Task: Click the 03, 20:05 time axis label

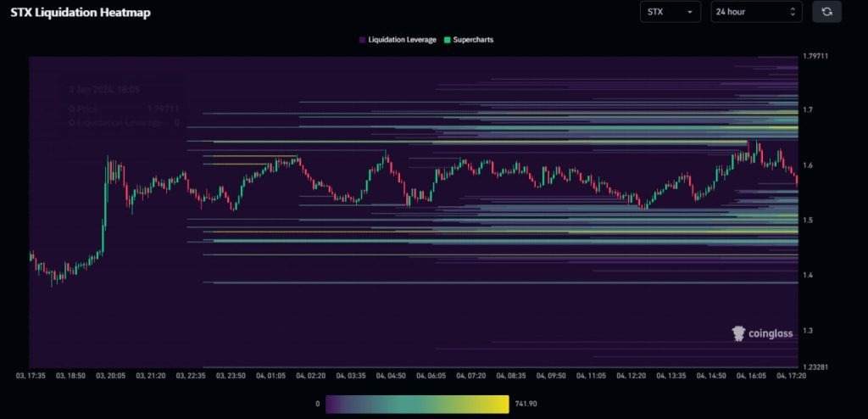Action: coord(110,376)
